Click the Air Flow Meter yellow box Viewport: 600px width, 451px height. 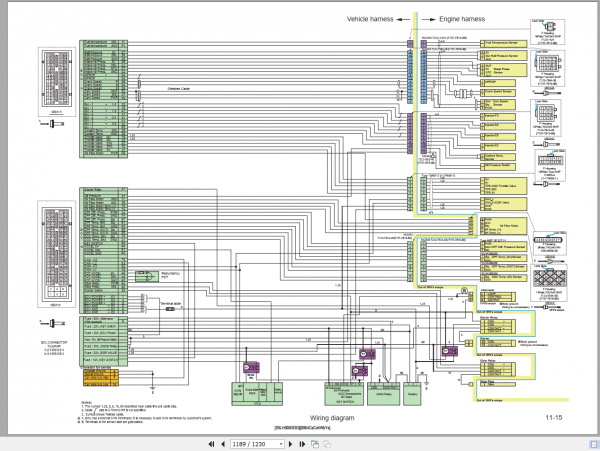pos(504,226)
